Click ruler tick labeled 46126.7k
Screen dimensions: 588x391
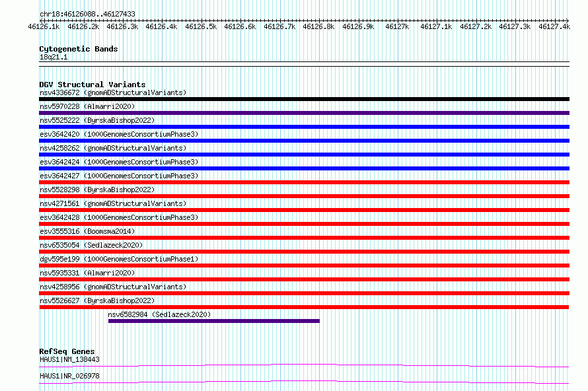(x=279, y=26)
